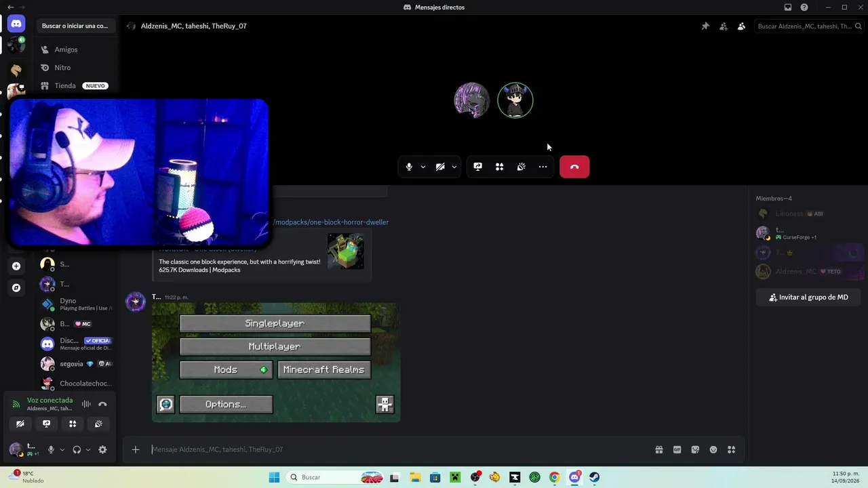Image resolution: width=868 pixels, height=488 pixels.
Task: Start activity from voice panel
Action: pyautogui.click(x=73, y=424)
